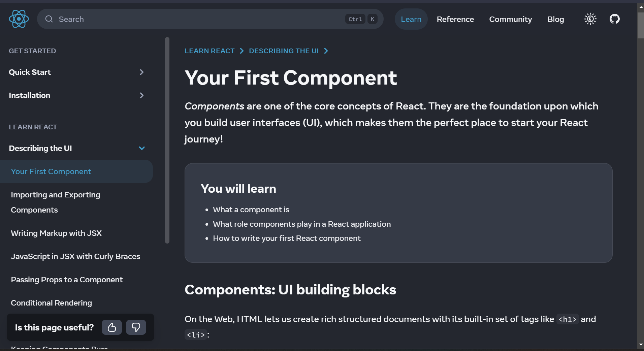
Task: Switch to the Reference tab
Action: (x=455, y=19)
